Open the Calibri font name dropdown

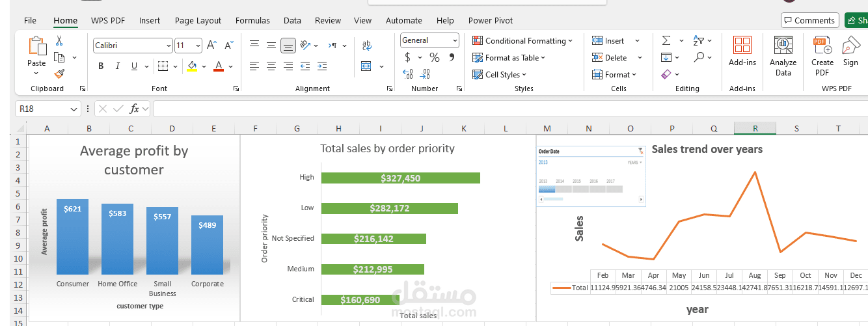point(169,46)
